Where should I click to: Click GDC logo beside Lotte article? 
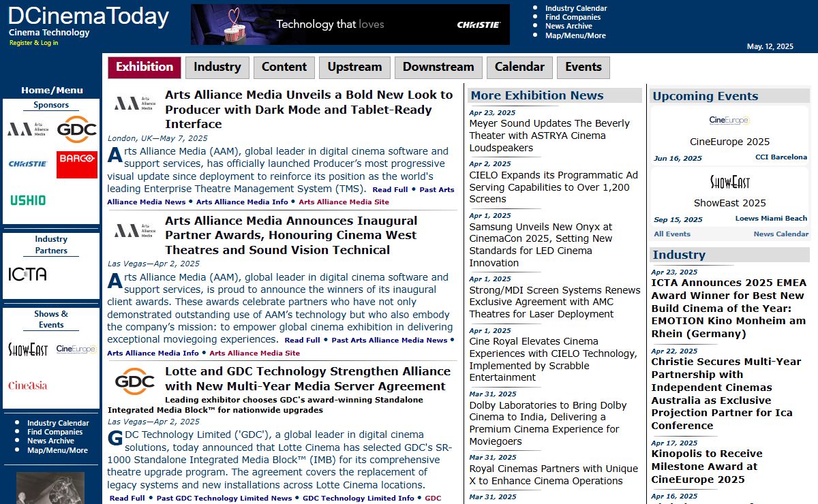coord(134,381)
